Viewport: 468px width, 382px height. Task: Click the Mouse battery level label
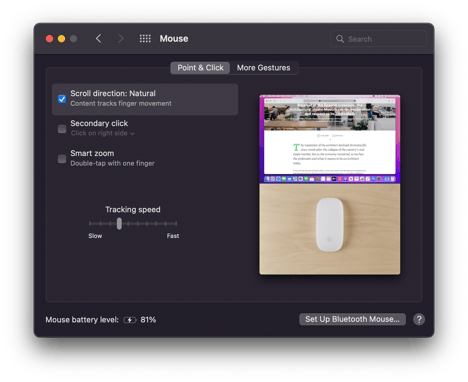[82, 320]
